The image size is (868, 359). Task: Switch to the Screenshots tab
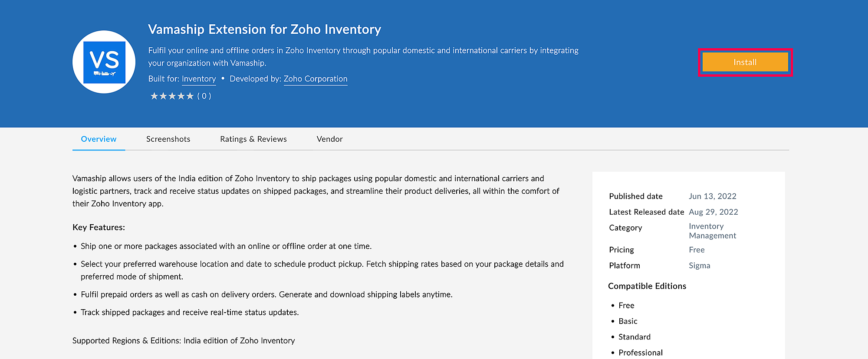coord(168,139)
